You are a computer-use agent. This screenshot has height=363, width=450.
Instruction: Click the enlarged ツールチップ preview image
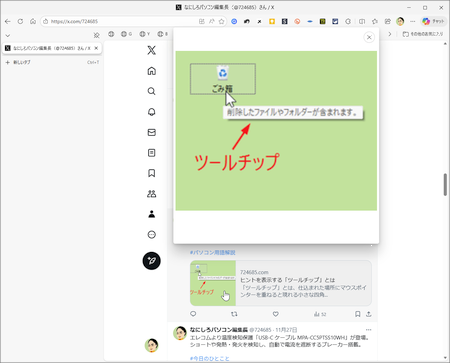pos(276,131)
